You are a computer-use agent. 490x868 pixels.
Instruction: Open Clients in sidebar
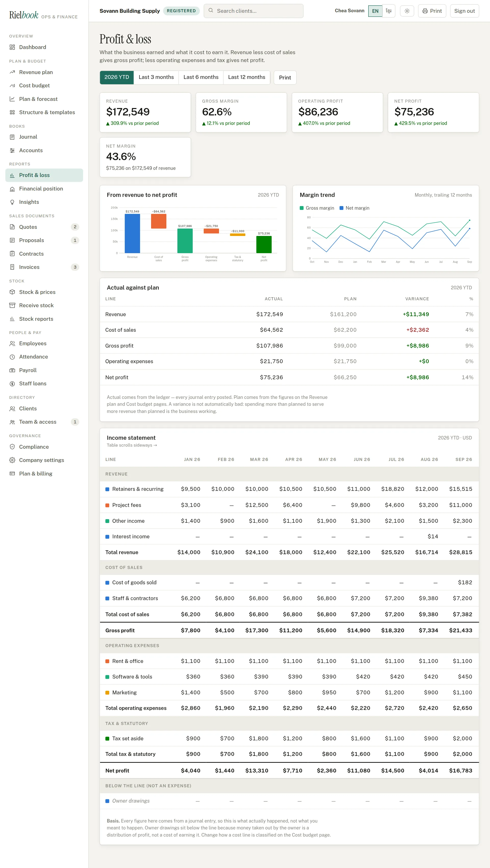(x=44, y=408)
